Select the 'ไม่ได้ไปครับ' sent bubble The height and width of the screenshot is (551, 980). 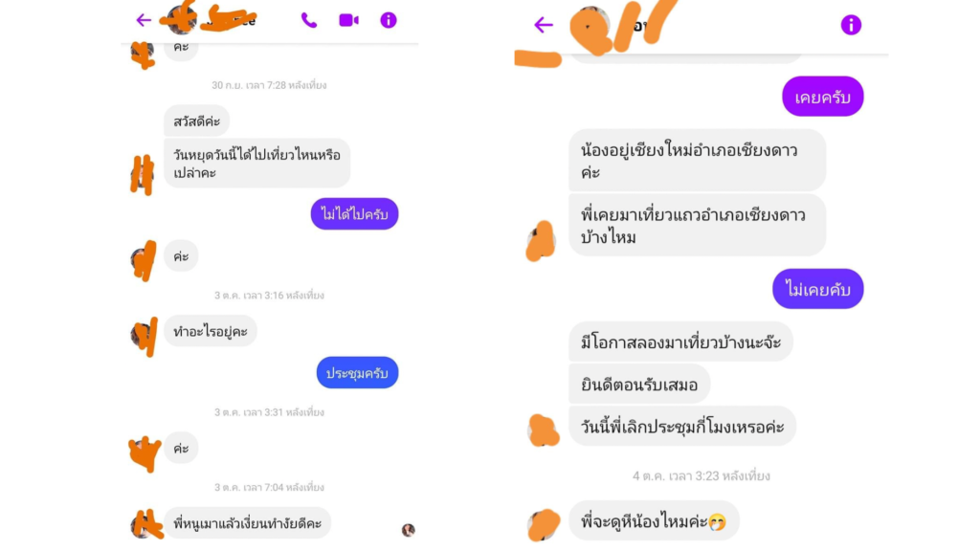354,214
